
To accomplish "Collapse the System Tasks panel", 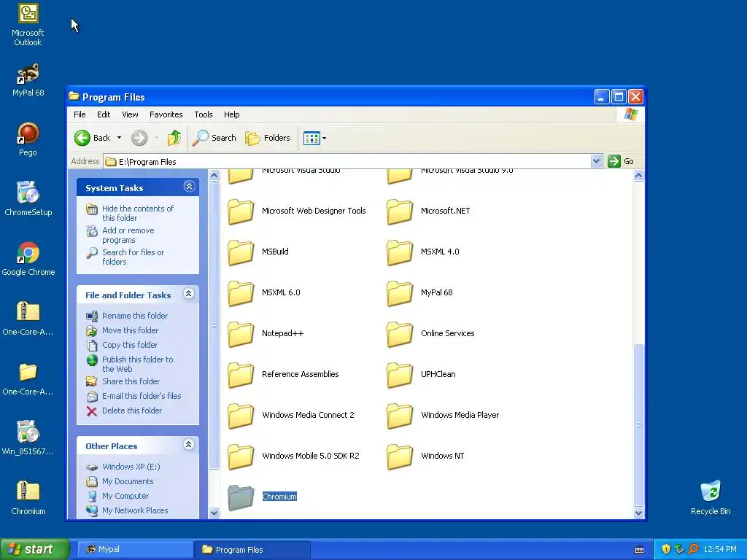I will coord(189,187).
